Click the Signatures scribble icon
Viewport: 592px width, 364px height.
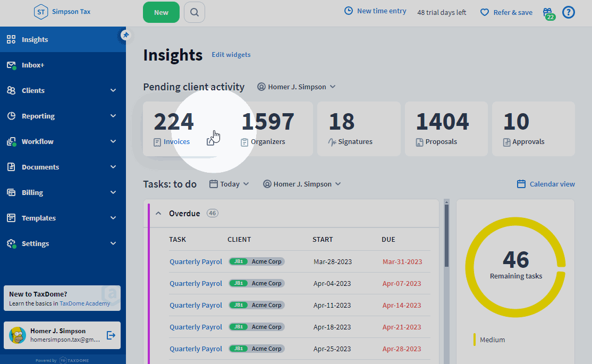[x=332, y=142]
